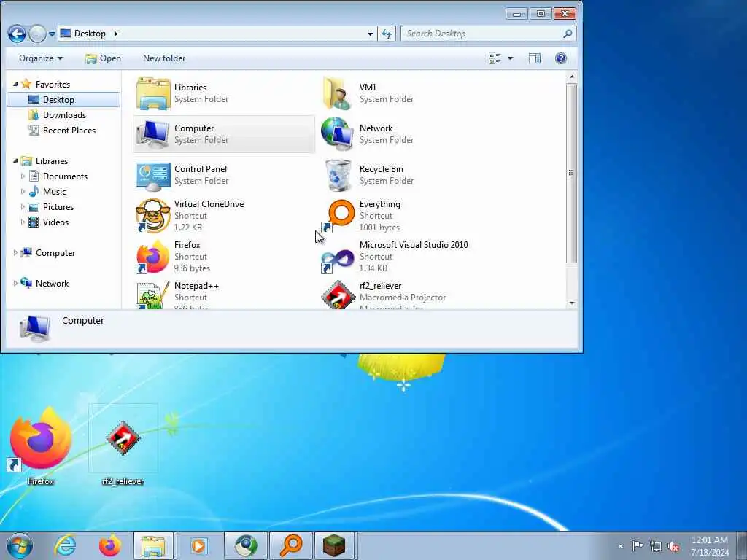Screen dimensions: 747x560
Task: Open the Windows Start menu
Action: click(x=20, y=545)
